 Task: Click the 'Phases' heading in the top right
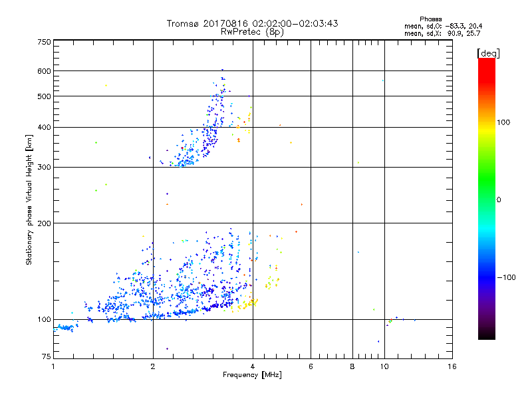(x=430, y=19)
